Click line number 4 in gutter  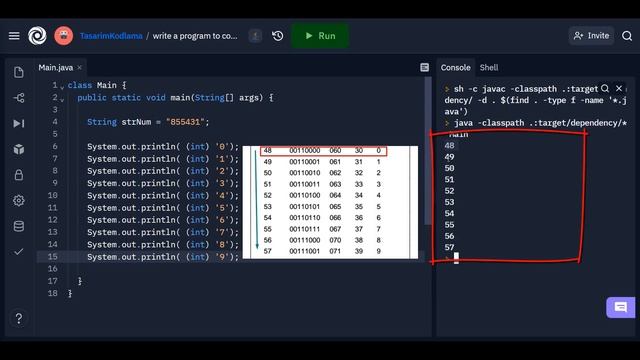pyautogui.click(x=55, y=122)
